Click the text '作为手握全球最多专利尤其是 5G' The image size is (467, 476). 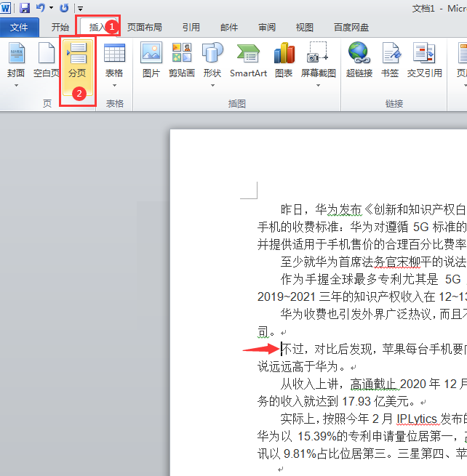point(371,279)
